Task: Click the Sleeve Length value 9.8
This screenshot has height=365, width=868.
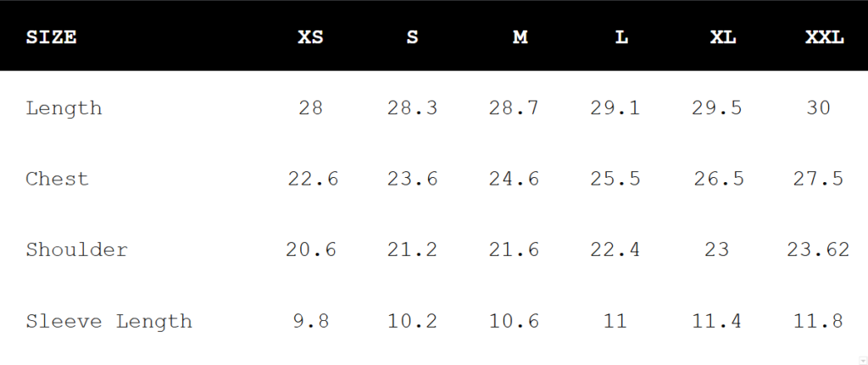Action: coord(310,322)
